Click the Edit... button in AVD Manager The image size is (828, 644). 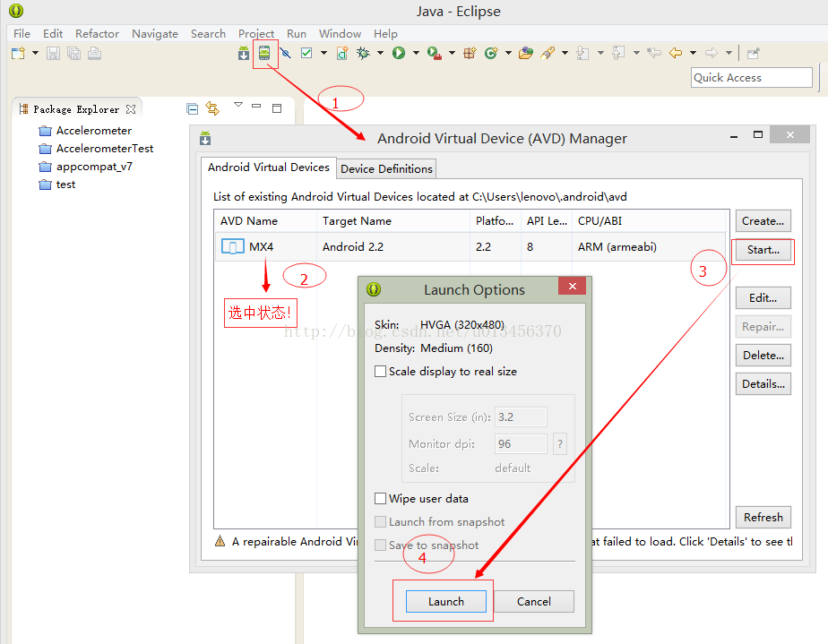[763, 298]
